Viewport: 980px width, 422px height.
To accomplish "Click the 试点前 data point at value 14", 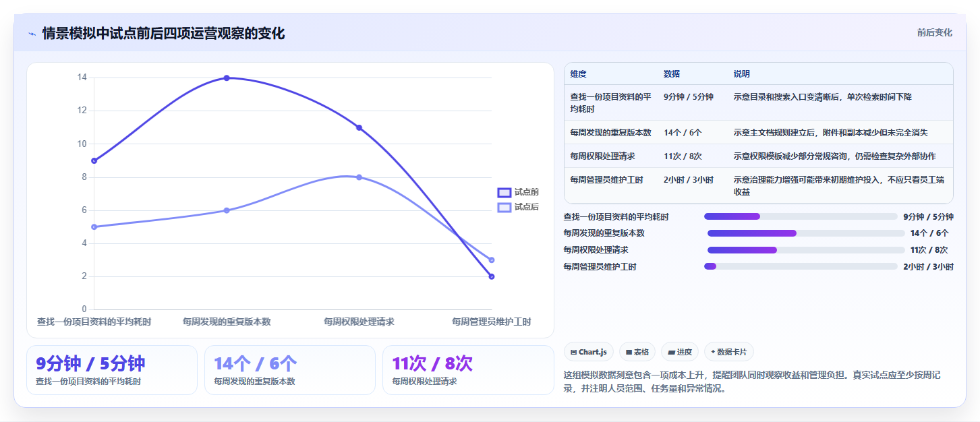I will point(227,78).
